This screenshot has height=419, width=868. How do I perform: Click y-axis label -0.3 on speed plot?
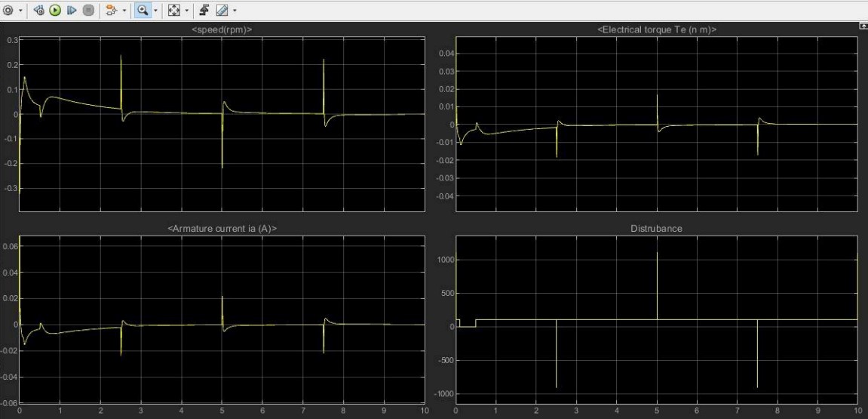[x=11, y=189]
